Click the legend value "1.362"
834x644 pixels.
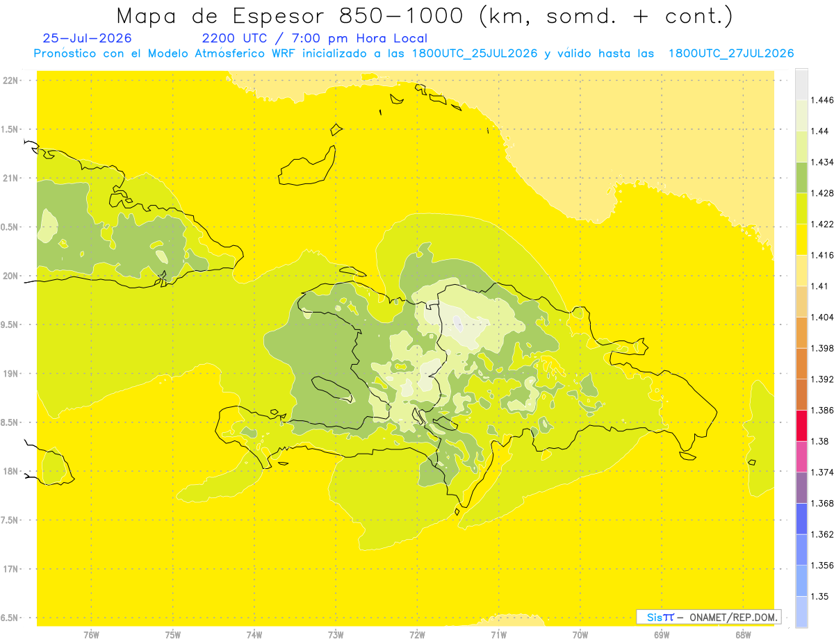[x=822, y=534]
